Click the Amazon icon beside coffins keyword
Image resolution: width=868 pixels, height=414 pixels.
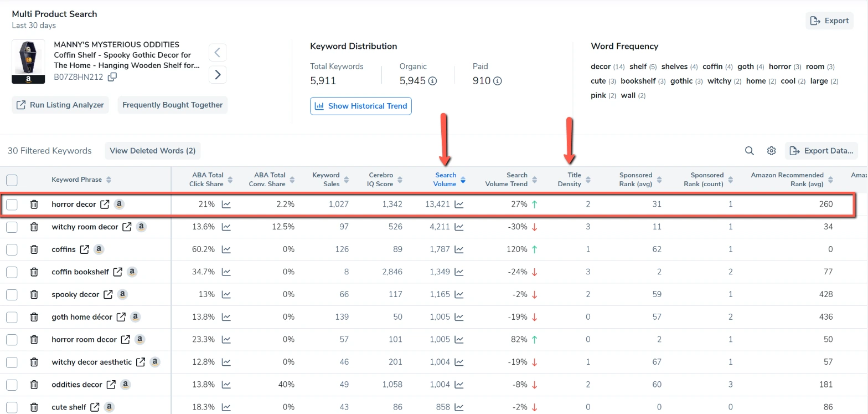click(x=99, y=249)
